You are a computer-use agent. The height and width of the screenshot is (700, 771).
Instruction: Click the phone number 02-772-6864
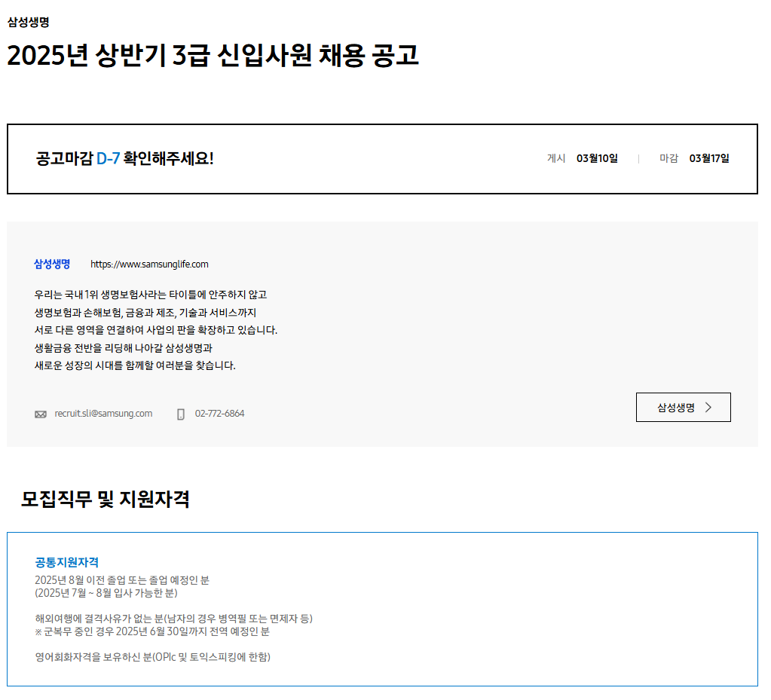click(220, 414)
